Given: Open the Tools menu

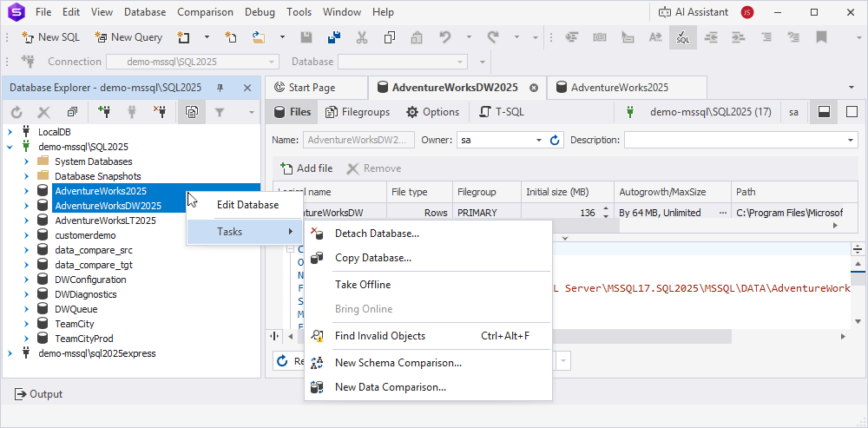Looking at the screenshot, I should (299, 11).
